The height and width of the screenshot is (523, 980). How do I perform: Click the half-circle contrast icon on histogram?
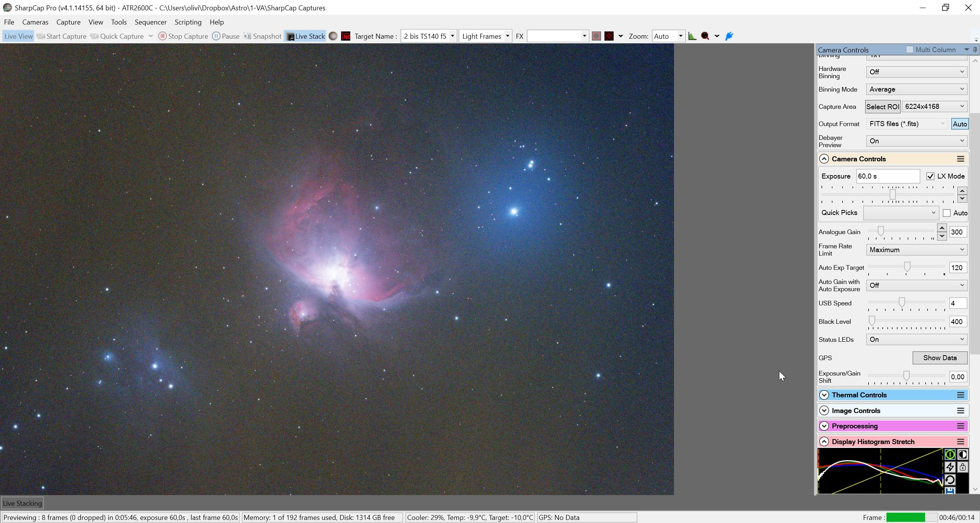(962, 454)
